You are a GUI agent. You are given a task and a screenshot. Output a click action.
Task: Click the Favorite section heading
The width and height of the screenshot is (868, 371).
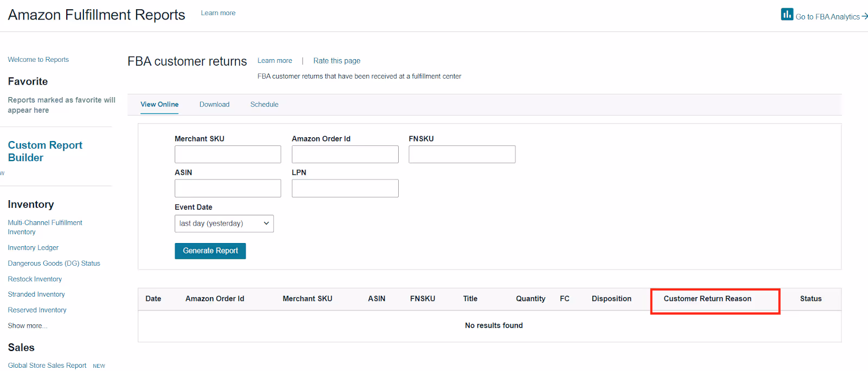[28, 81]
